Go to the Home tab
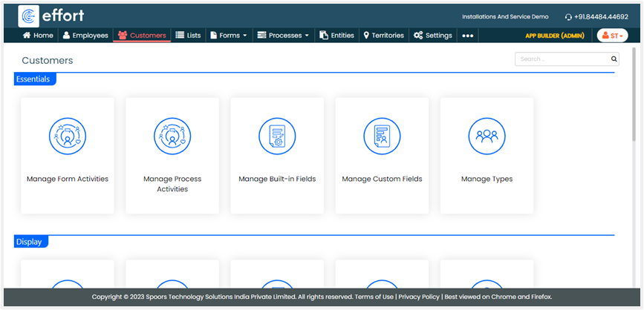The image size is (644, 310). click(x=38, y=36)
